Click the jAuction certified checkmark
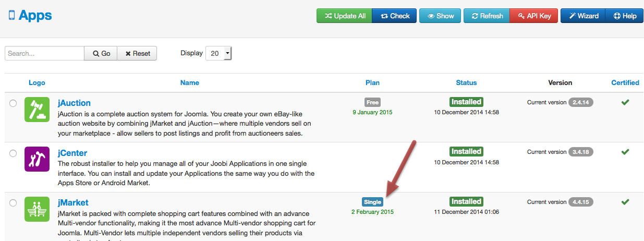644x241 pixels. pos(625,102)
